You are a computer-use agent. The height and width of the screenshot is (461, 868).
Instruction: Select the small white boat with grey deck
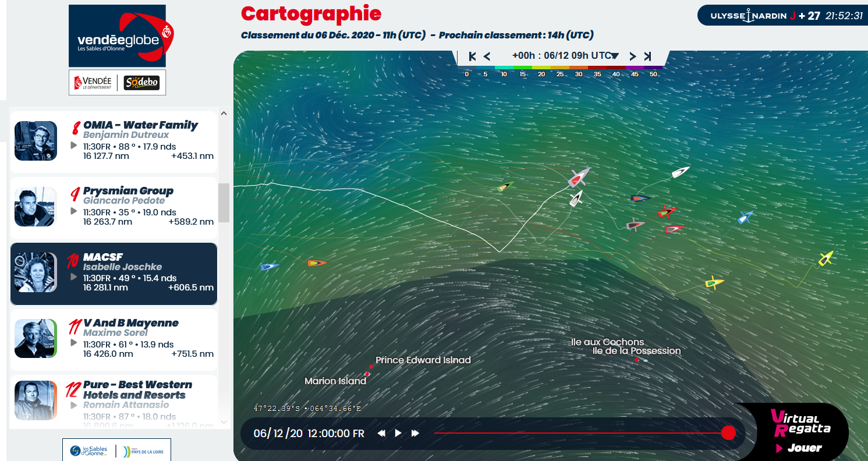pyautogui.click(x=576, y=198)
